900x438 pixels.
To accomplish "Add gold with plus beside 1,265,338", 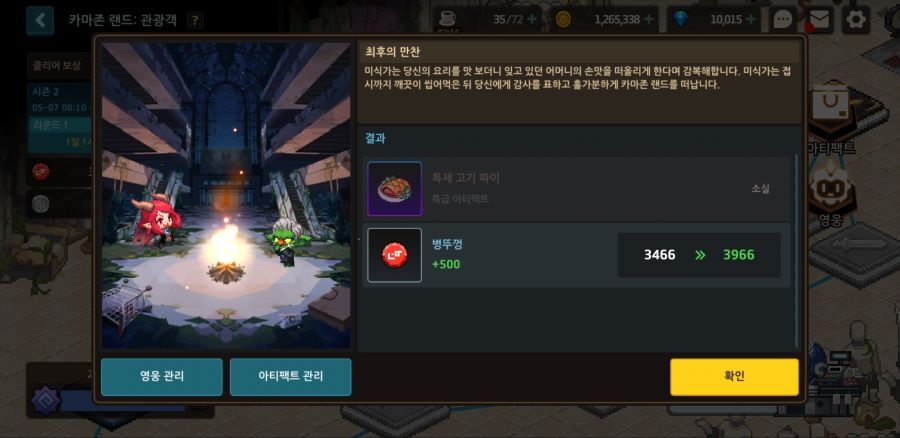I will pos(649,20).
